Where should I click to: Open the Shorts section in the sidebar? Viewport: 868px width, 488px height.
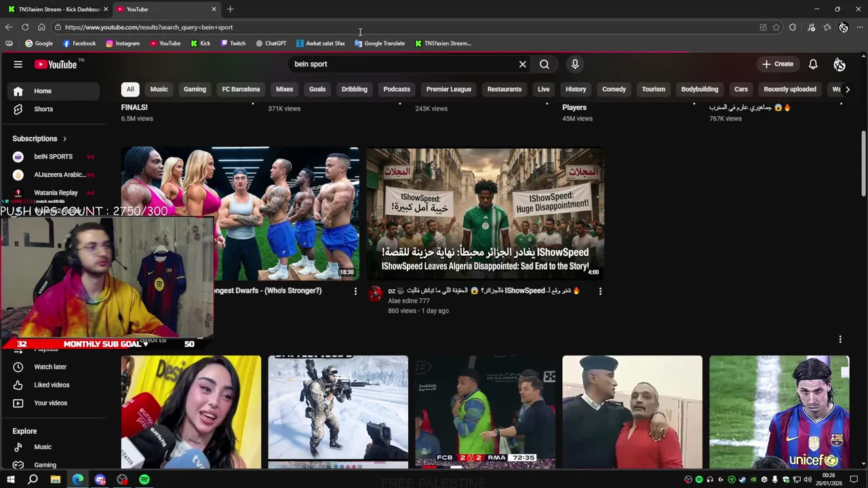(x=52, y=109)
